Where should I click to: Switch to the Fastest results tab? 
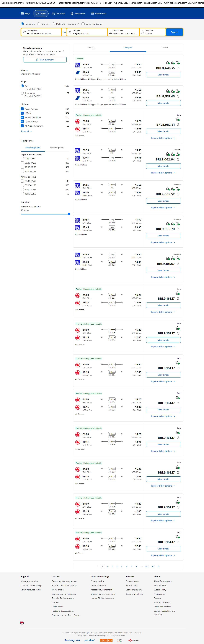click(x=165, y=48)
